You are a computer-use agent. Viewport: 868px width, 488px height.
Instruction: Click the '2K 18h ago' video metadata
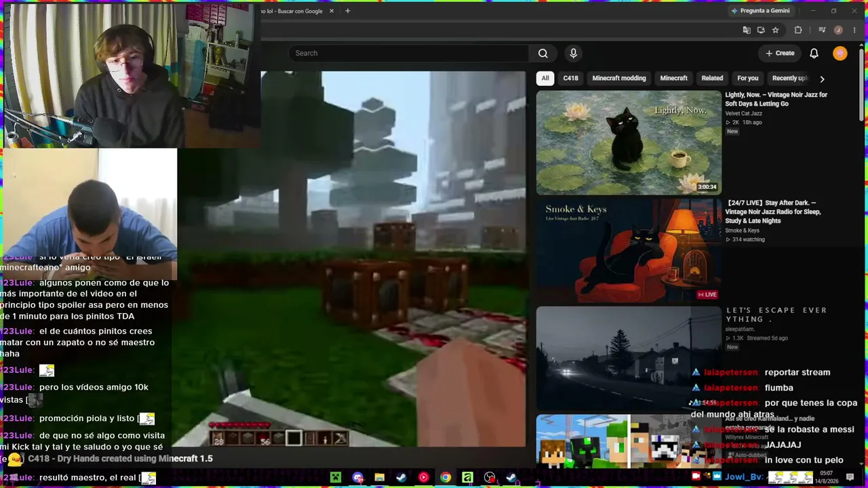[x=743, y=122]
